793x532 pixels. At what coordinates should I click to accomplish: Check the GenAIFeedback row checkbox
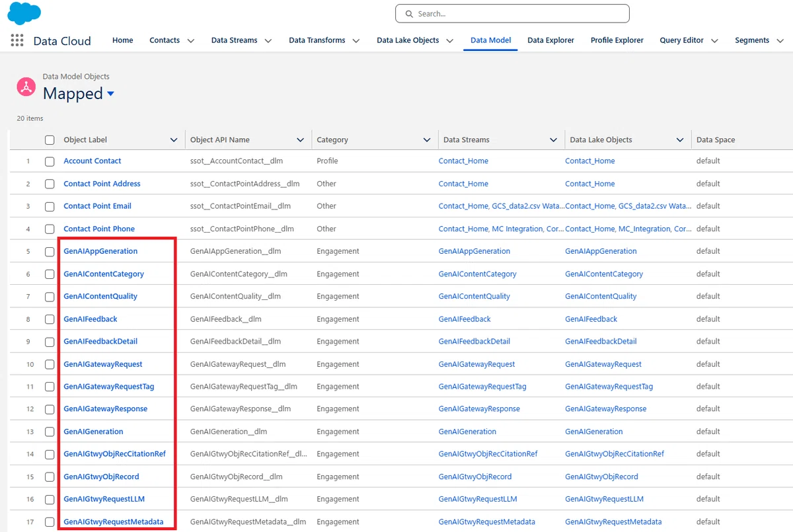50,319
